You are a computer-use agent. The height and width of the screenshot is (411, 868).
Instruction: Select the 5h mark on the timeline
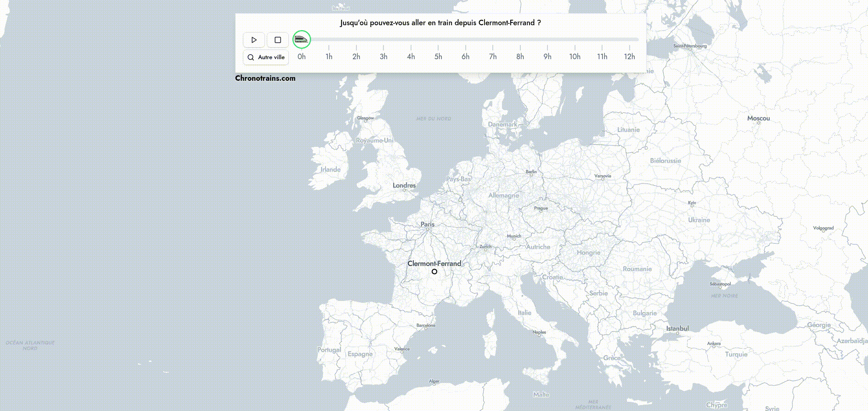pos(438,56)
